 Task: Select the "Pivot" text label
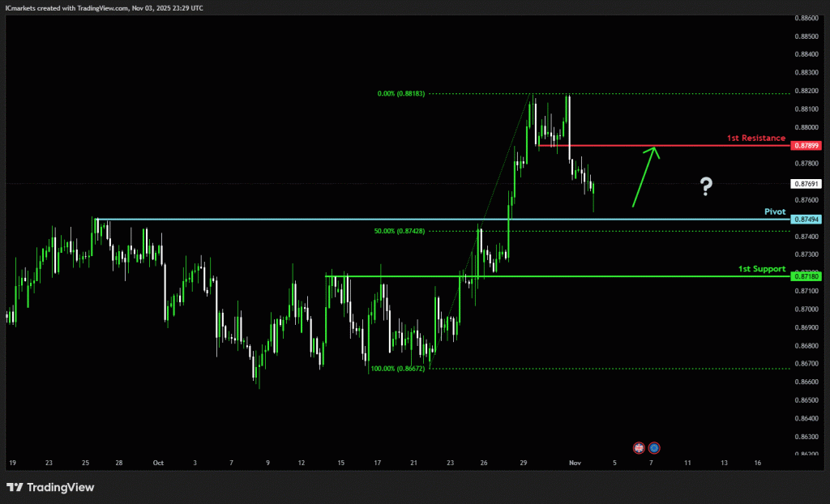[775, 211]
